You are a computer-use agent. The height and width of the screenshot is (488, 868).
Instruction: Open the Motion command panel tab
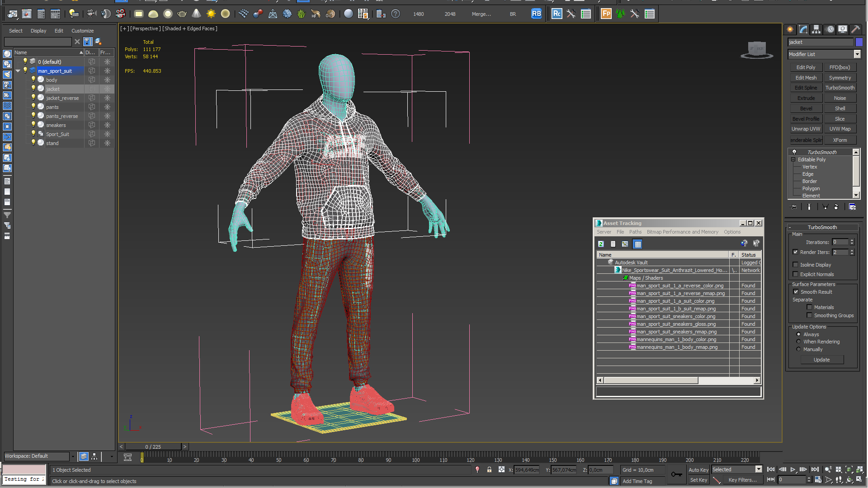pos(830,29)
